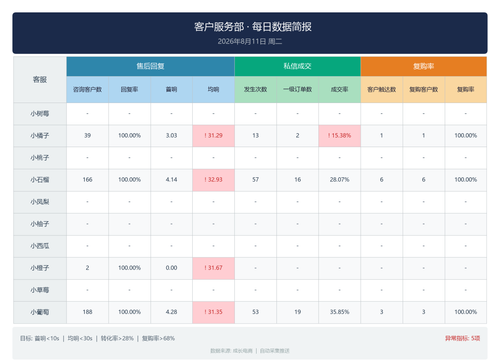Image resolution: width=500 pixels, height=364 pixels.
Task: Click the 小凤梨 row label
Action: click(x=40, y=202)
